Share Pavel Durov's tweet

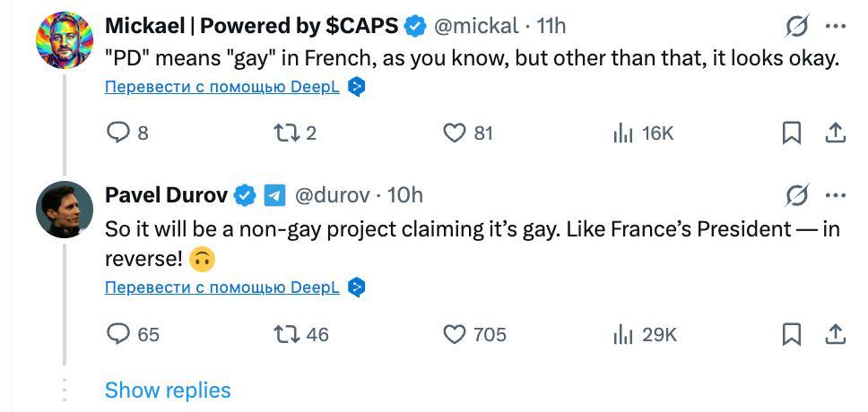tap(835, 334)
